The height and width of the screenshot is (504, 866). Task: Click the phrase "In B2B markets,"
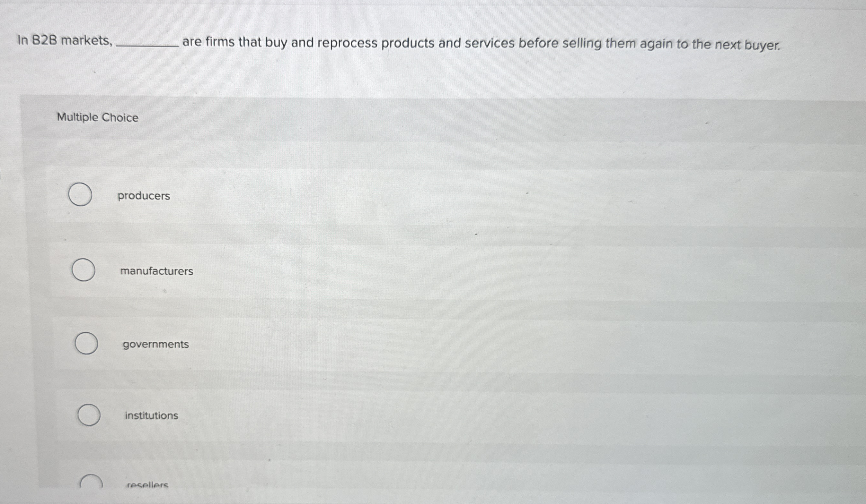coord(65,41)
